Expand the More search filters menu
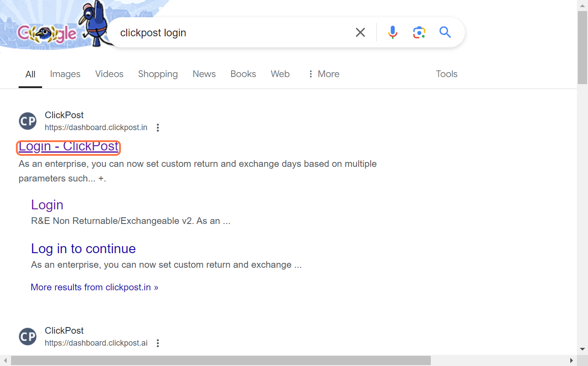The width and height of the screenshot is (588, 366). [x=324, y=74]
